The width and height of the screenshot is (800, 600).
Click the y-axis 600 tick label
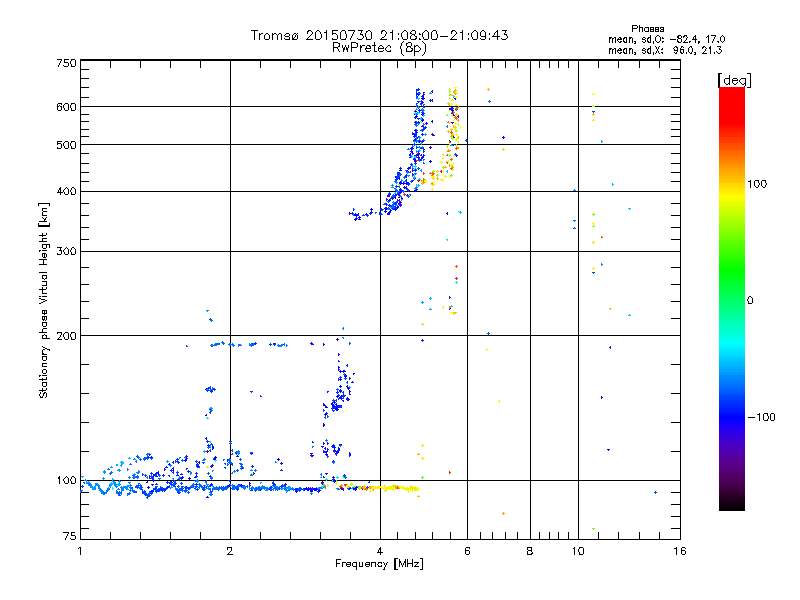coord(66,107)
